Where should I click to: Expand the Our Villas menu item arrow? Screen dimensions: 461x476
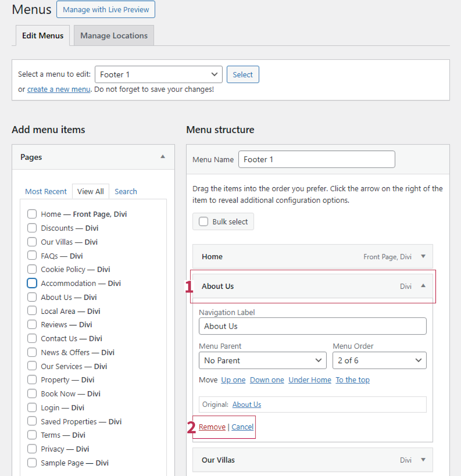pos(423,460)
